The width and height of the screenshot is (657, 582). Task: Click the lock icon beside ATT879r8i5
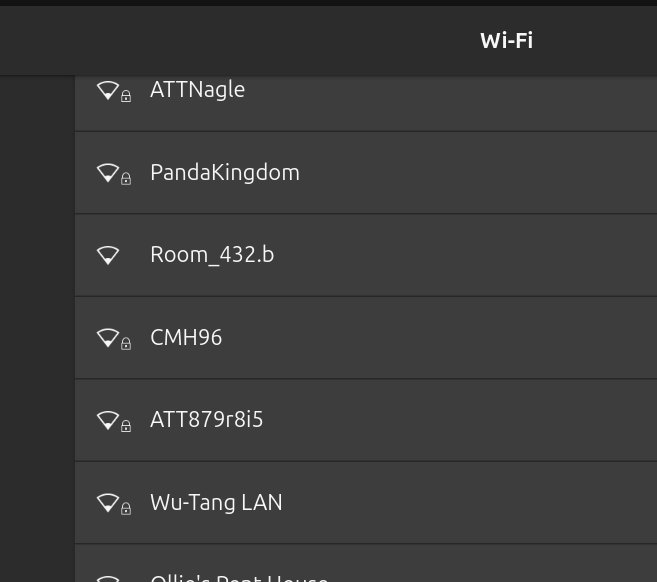pyautogui.click(x=126, y=426)
